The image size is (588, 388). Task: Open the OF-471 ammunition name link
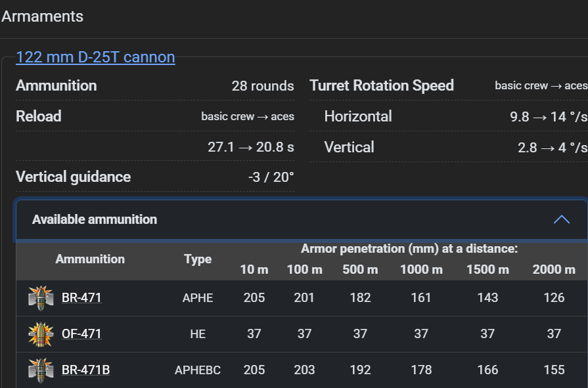click(x=81, y=334)
